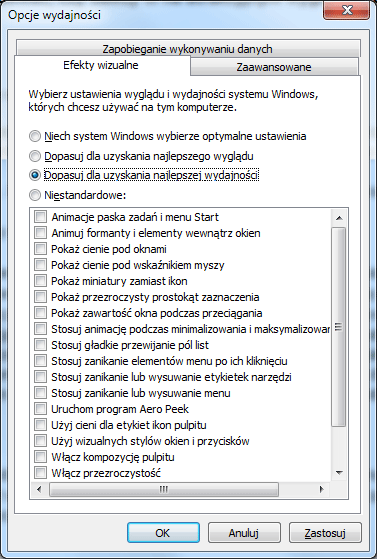377x559 pixels.
Task: Enable Stosuj zanikanie elementów menu po kliknięciu
Action: (x=40, y=361)
